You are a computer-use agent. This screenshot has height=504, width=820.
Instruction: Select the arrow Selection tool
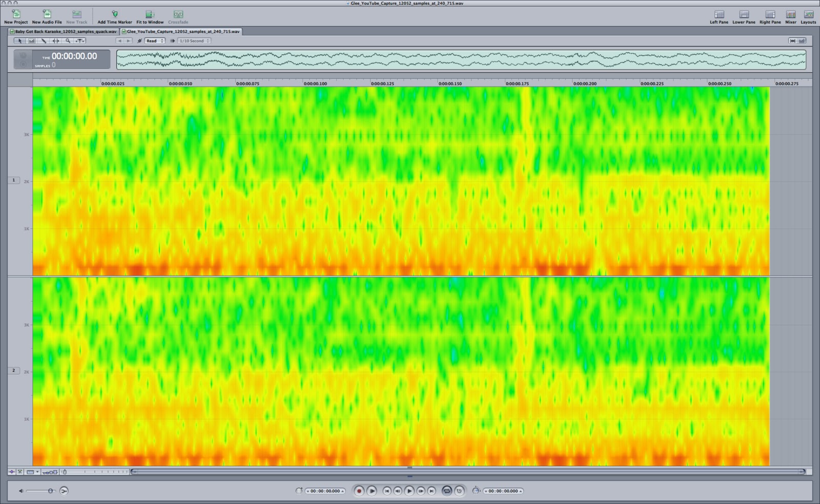pyautogui.click(x=19, y=41)
